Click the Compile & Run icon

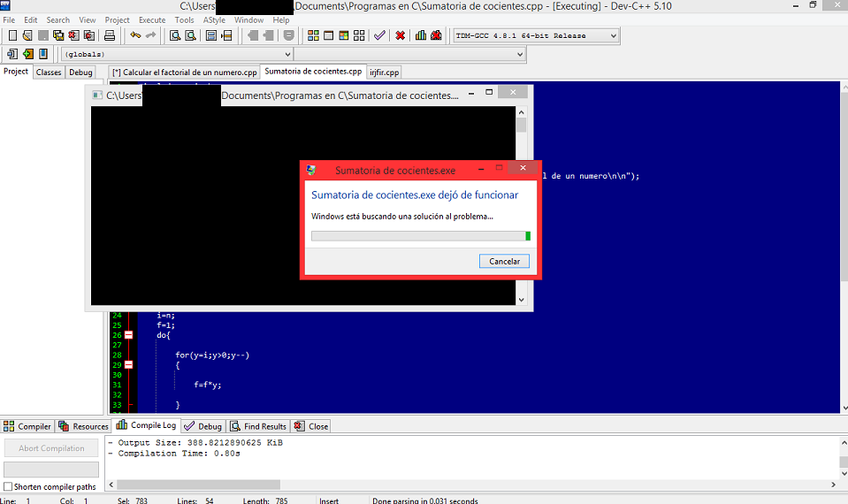343,35
